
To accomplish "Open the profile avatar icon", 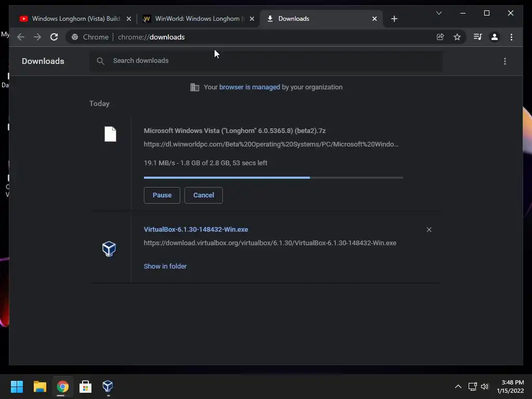I will (x=495, y=37).
